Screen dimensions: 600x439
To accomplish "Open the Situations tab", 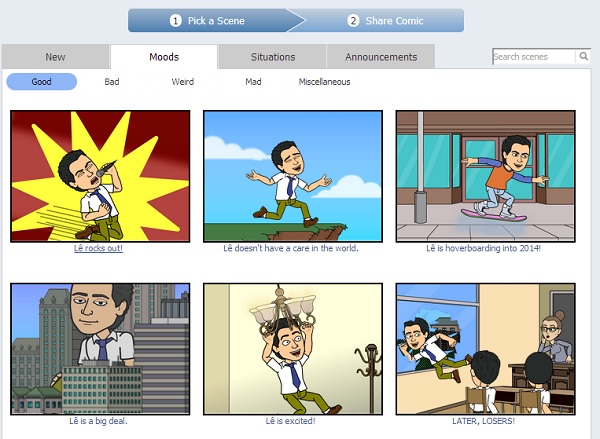I will click(272, 57).
